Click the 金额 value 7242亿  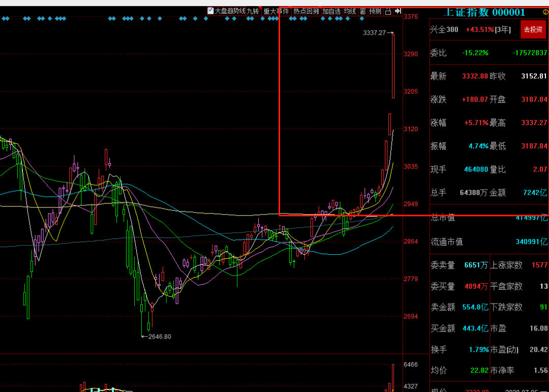[x=535, y=193]
